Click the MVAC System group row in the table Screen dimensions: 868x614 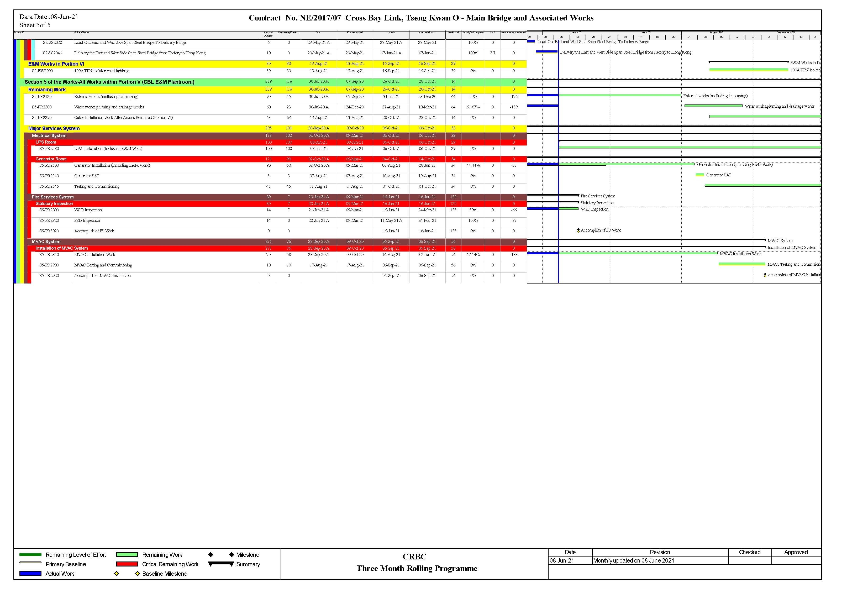pyautogui.click(x=277, y=242)
